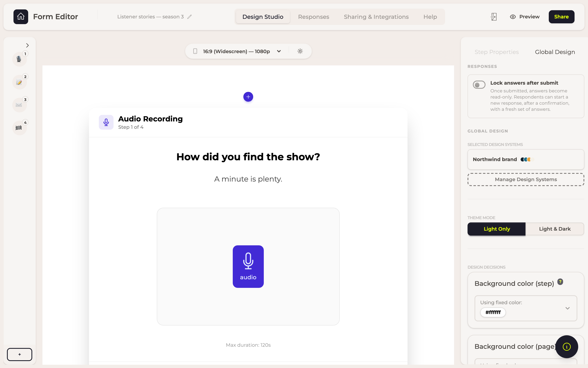Click the device icon in the aspect ratio bar
Viewport: 588px width, 368px height.
pos(195,51)
